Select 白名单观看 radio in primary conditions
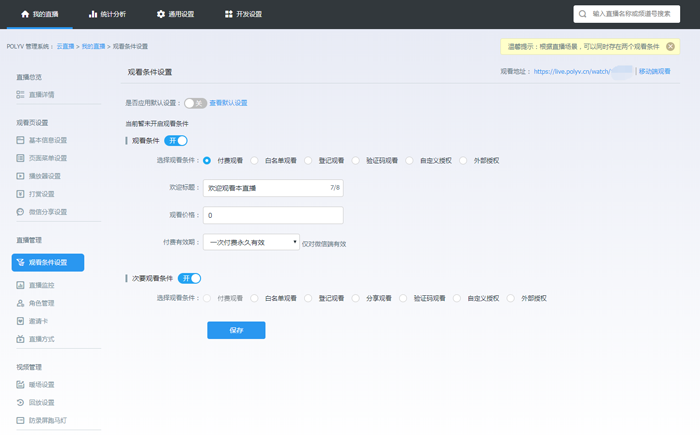 point(256,160)
